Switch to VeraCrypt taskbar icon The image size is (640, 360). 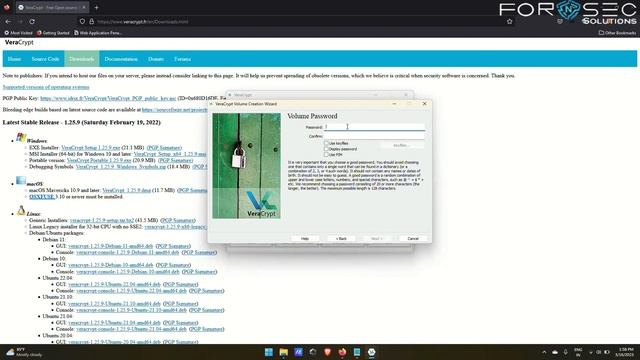371,352
